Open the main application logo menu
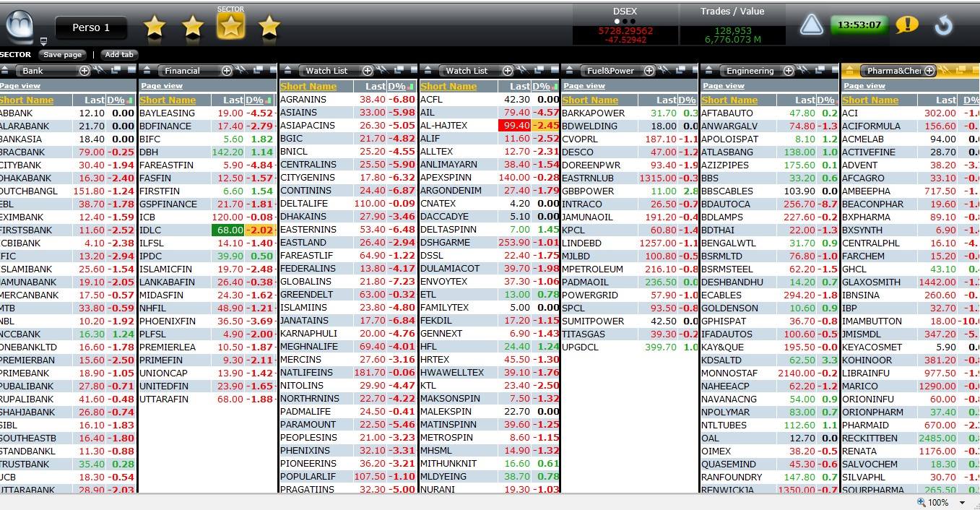The height and width of the screenshot is (510, 980). click(19, 27)
